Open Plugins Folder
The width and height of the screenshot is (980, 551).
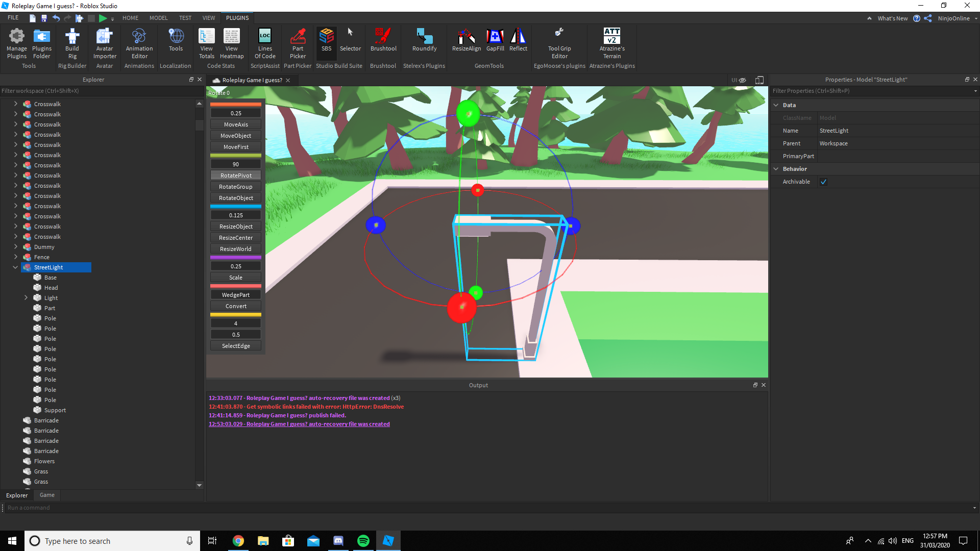coord(41,43)
